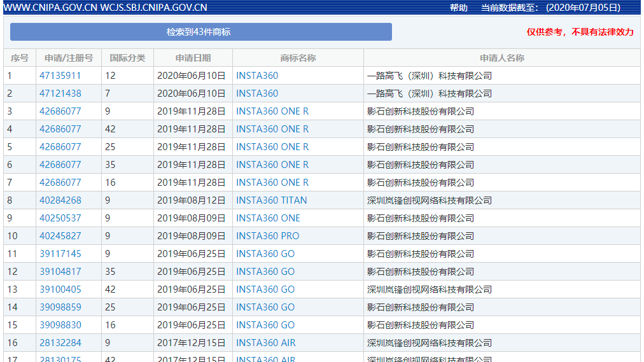Open INSTA360 trademark in row 1

click(x=257, y=76)
